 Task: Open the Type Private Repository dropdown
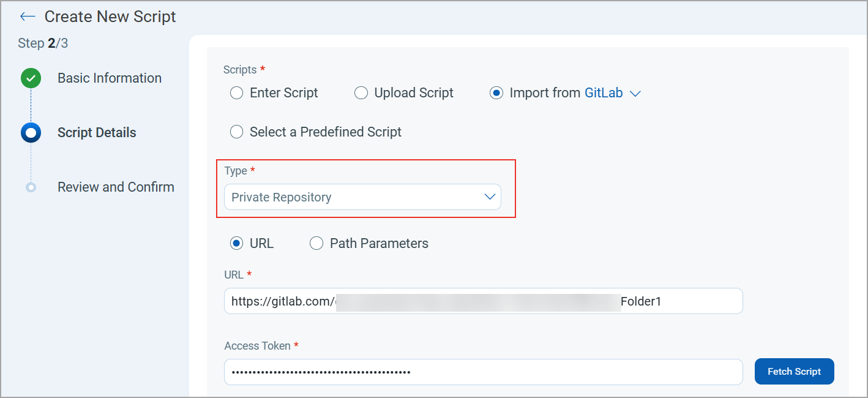[x=355, y=197]
